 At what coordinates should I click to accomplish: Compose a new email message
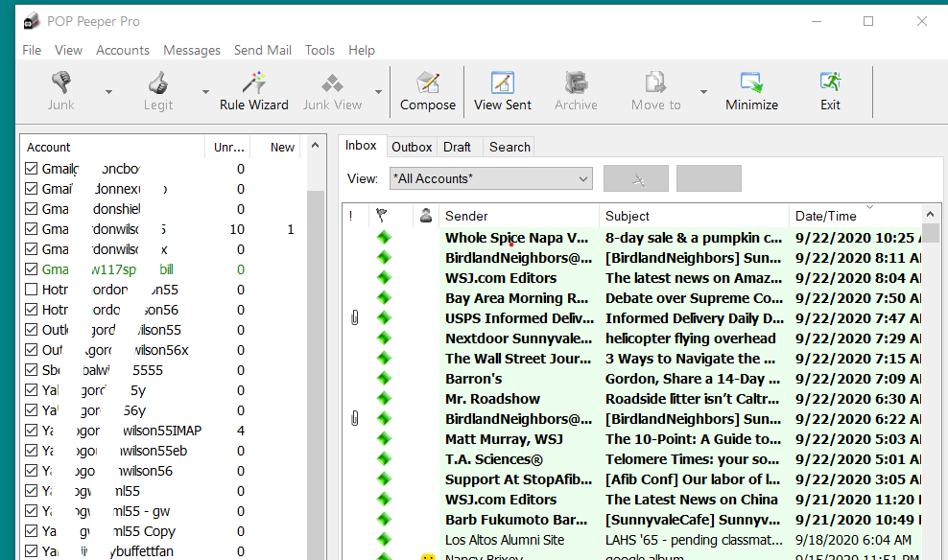(427, 92)
